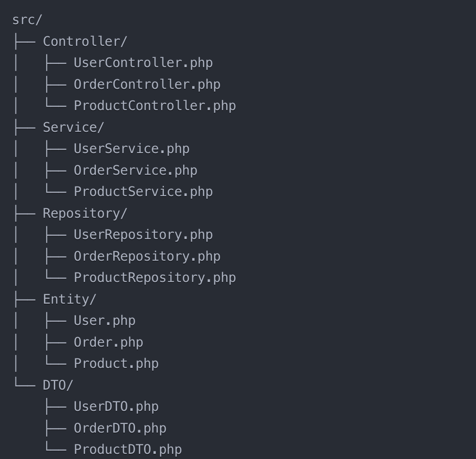Select the Repository/ directory
The height and width of the screenshot is (459, 476).
tap(85, 213)
